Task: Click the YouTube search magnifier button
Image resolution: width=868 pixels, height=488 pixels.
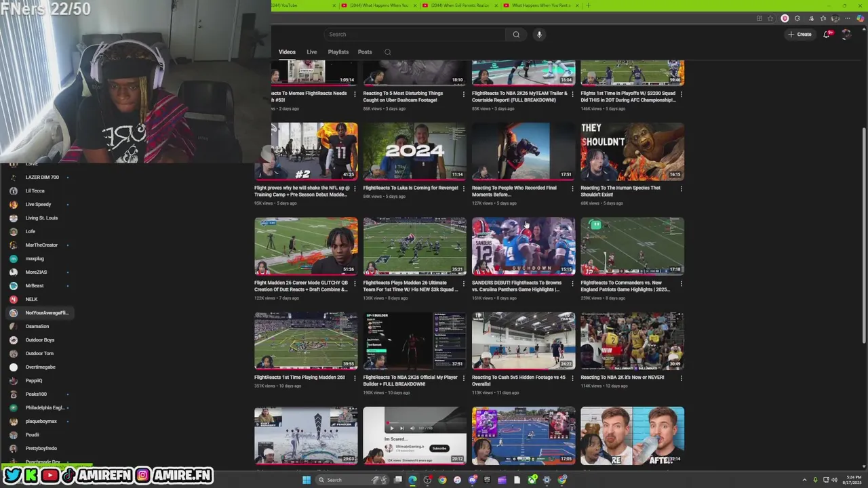Action: (516, 35)
